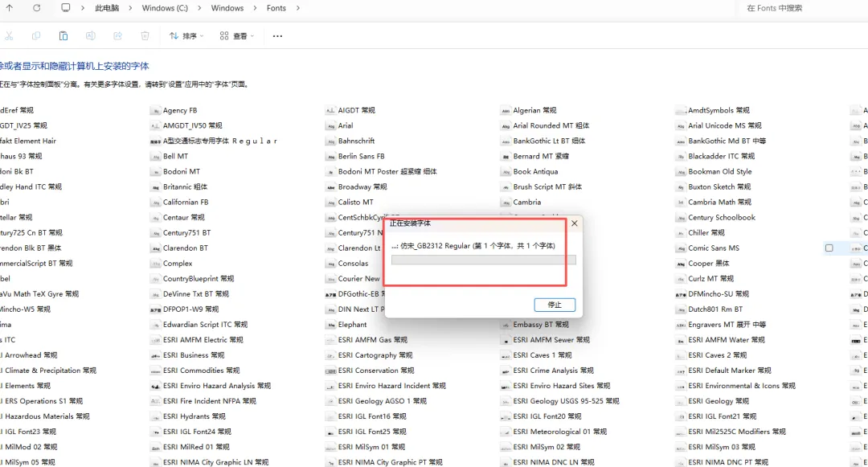This screenshot has width=868, height=467.
Task: Select the Bahnschrift font icon
Action: click(331, 141)
